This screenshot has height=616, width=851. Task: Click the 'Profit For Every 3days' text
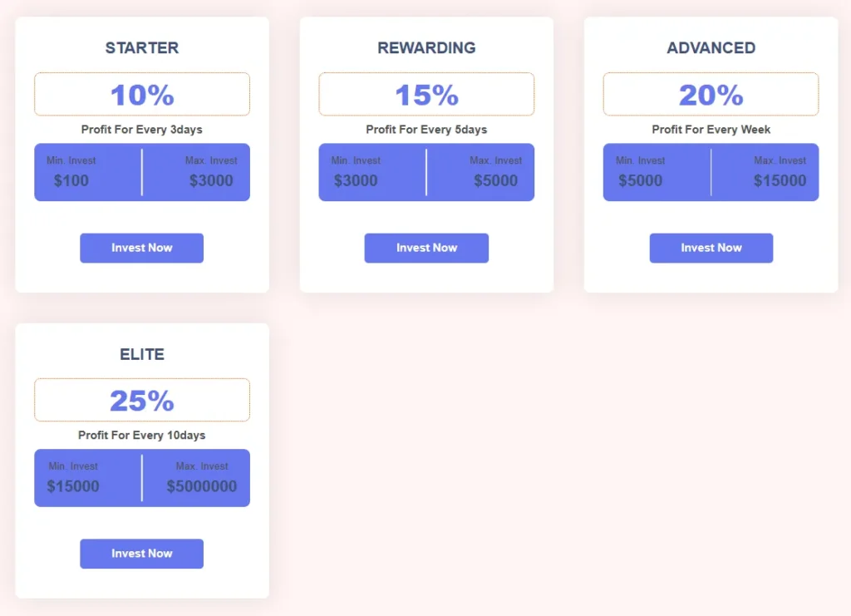(x=141, y=130)
